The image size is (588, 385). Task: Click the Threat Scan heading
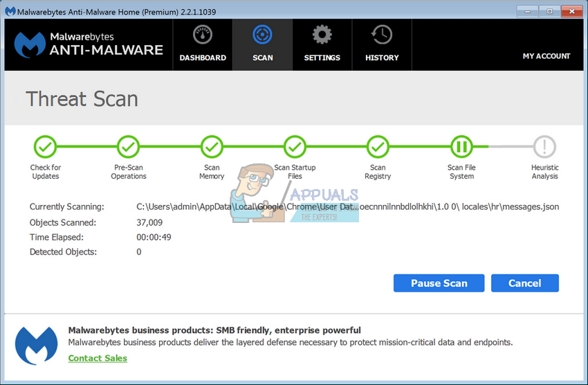pyautogui.click(x=82, y=99)
